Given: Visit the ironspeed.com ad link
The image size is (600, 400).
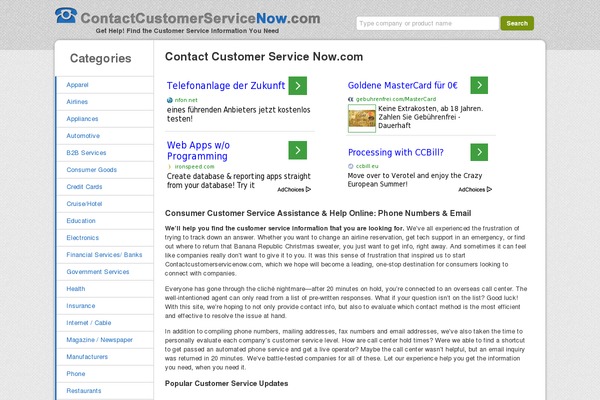Looking at the screenshot, I should click(x=194, y=167).
